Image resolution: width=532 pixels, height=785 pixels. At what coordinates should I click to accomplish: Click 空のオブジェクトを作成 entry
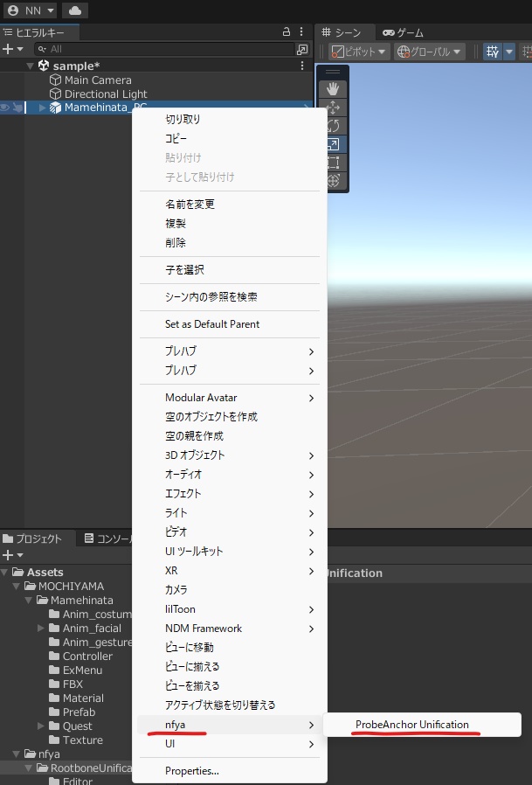pos(229,416)
